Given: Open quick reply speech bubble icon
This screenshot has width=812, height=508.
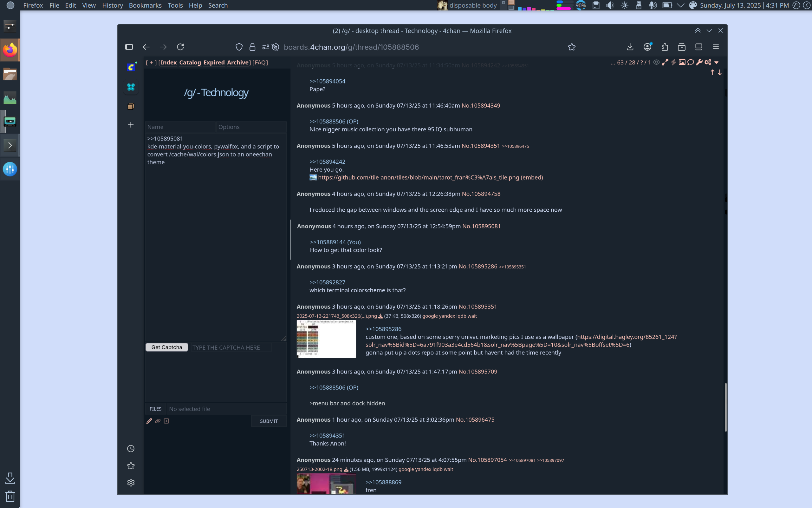Looking at the screenshot, I should [691, 62].
